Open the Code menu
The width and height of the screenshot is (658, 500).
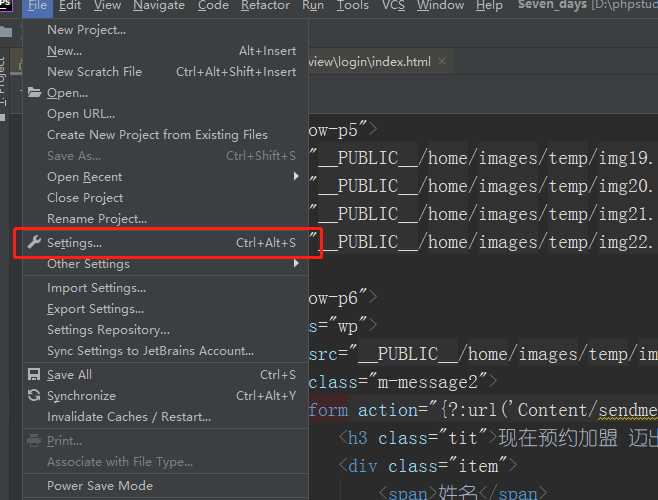[x=213, y=5]
